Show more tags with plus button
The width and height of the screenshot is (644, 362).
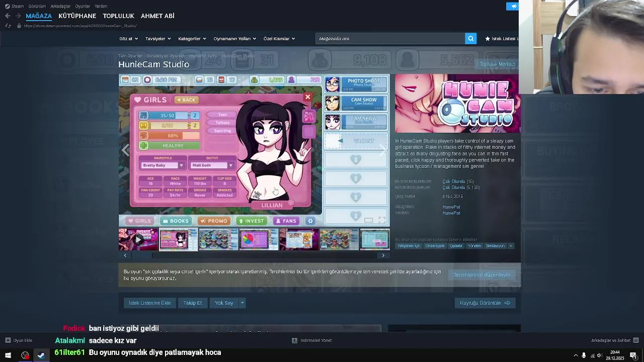tap(511, 246)
